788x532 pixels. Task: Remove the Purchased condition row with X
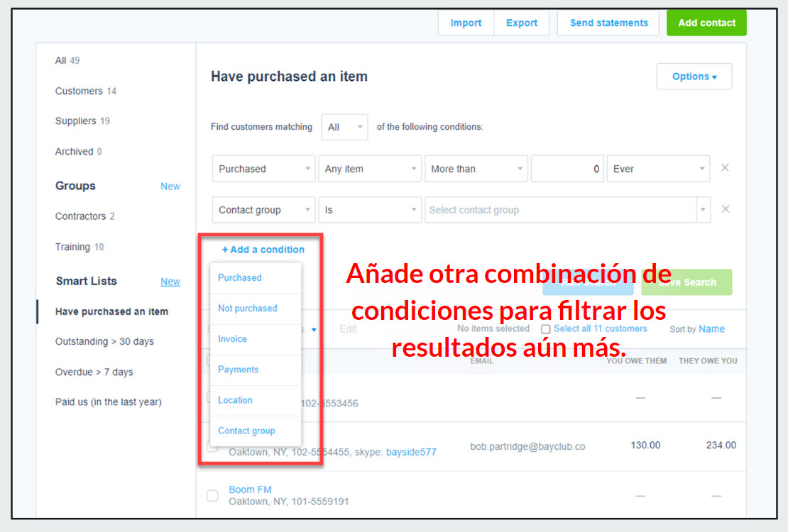tap(725, 168)
